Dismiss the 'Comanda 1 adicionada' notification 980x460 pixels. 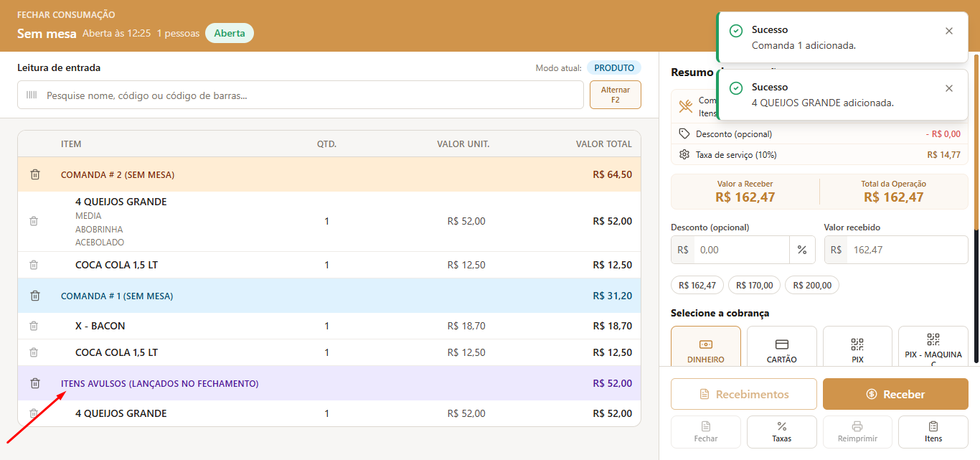[x=949, y=31]
